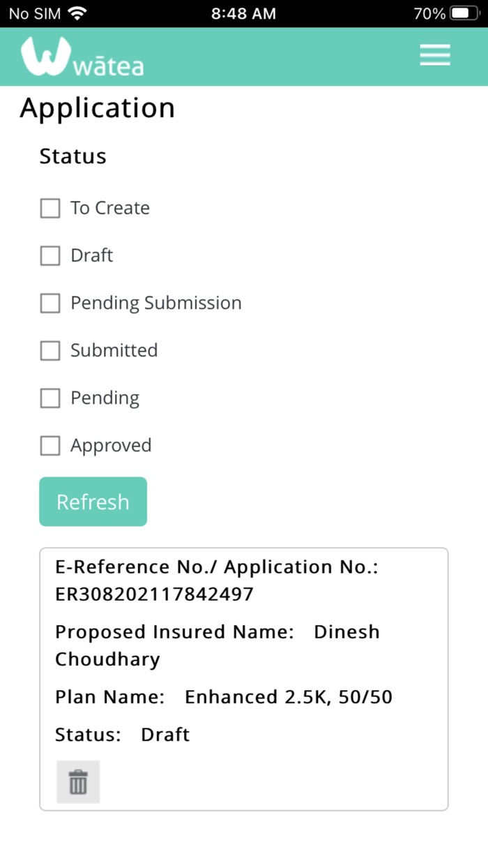Tap the Status section label
The height and width of the screenshot is (868, 488).
(73, 156)
